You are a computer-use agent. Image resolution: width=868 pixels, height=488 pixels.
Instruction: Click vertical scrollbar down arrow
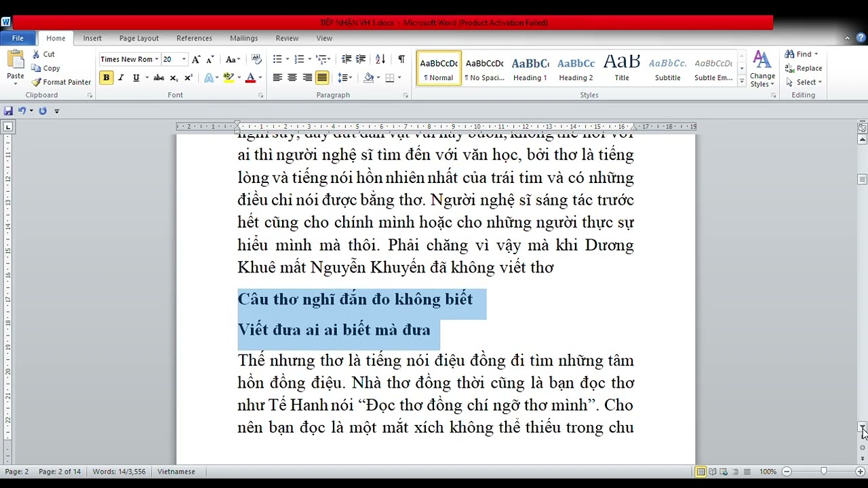click(x=862, y=426)
